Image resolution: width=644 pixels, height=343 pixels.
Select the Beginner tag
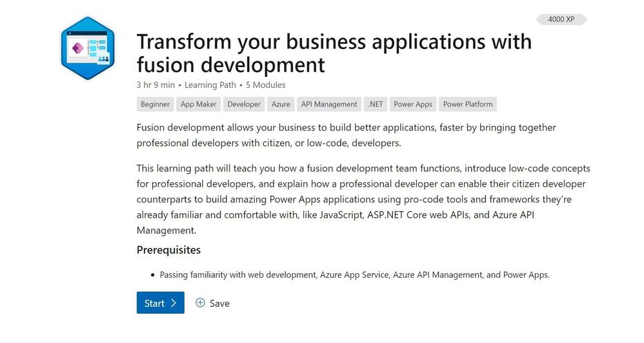tap(155, 104)
